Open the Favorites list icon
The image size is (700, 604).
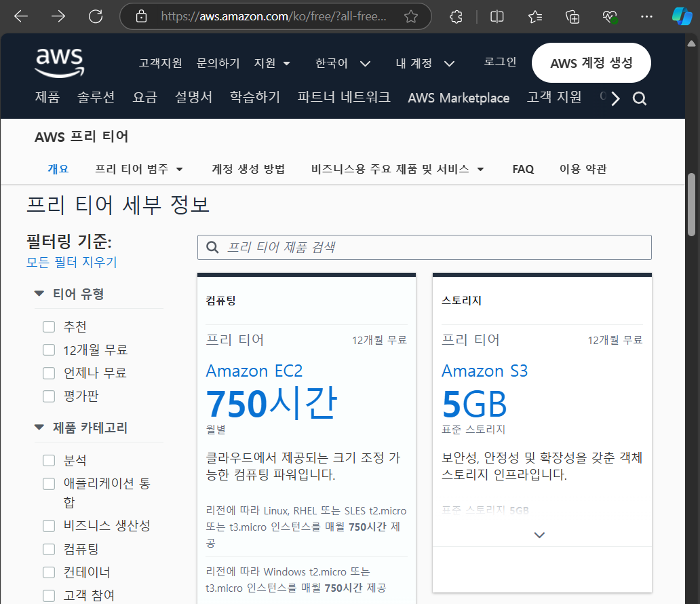534,16
